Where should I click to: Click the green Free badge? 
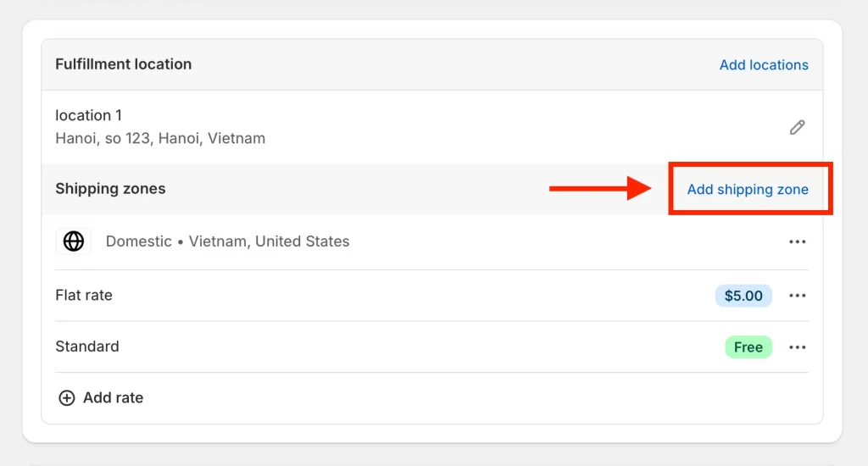[748, 347]
